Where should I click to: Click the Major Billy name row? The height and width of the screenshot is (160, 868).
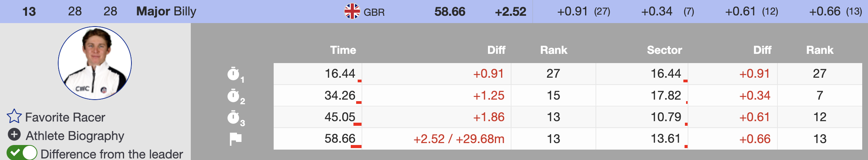pos(166,11)
